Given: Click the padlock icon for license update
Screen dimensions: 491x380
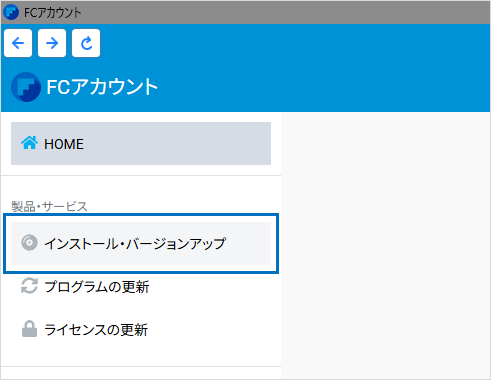Looking at the screenshot, I should [29, 329].
